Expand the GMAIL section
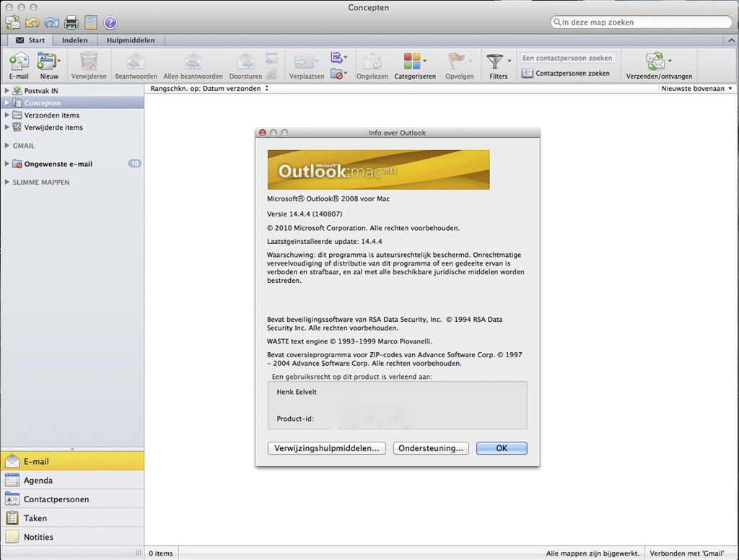 tap(6, 145)
